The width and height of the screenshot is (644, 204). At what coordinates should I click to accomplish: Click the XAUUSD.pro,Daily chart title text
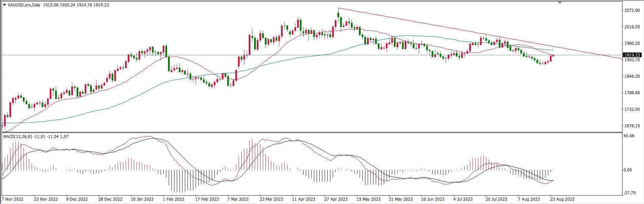pos(25,5)
